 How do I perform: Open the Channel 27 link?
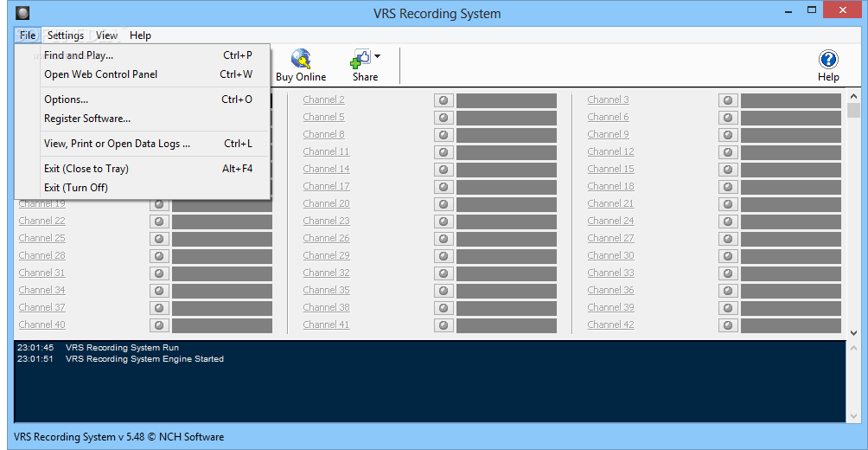pyautogui.click(x=611, y=238)
